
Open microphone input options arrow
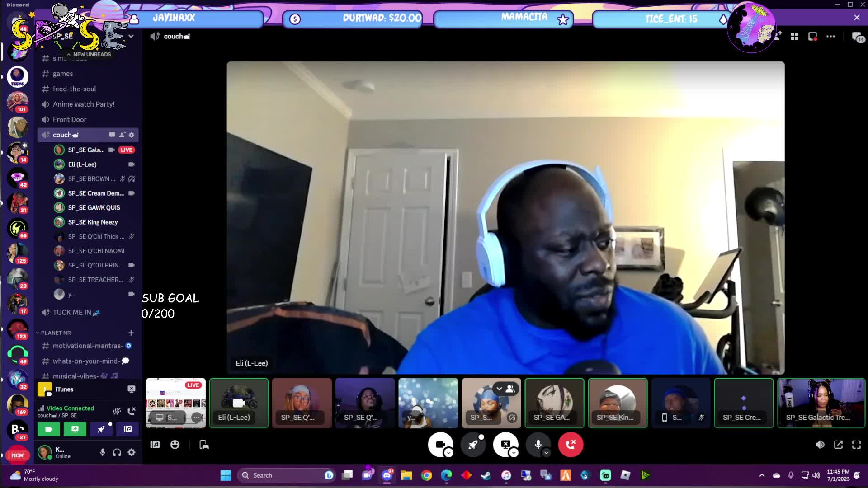point(546,453)
